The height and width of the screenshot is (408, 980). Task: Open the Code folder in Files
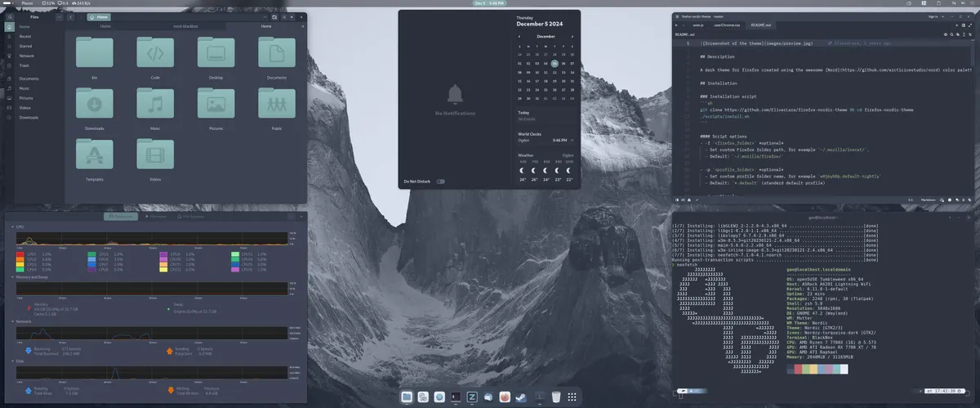point(155,54)
